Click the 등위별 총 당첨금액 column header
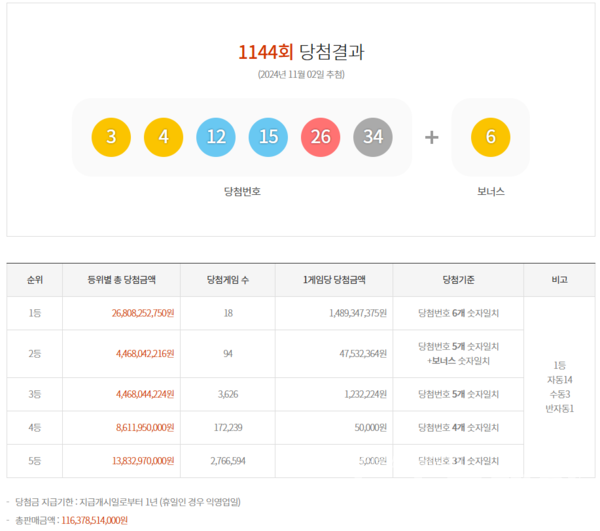The height and width of the screenshot is (531, 600). coord(122,280)
